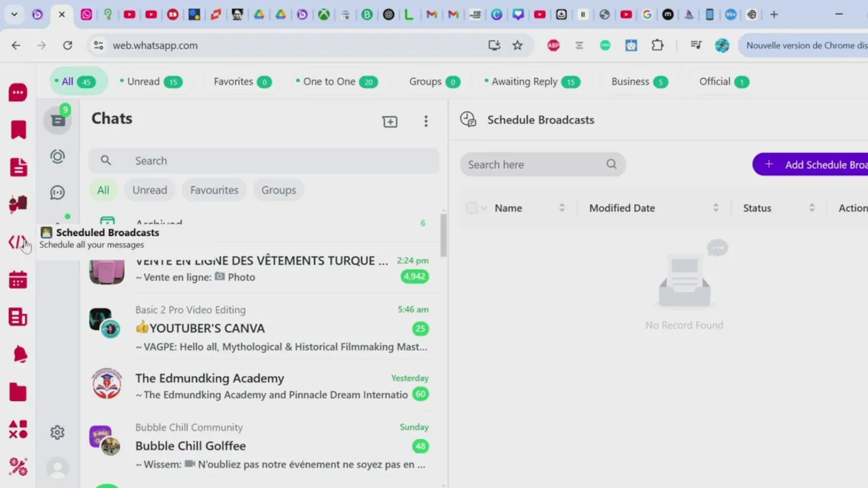Open WhatsApp profile avatar
The image size is (868, 488).
(58, 468)
